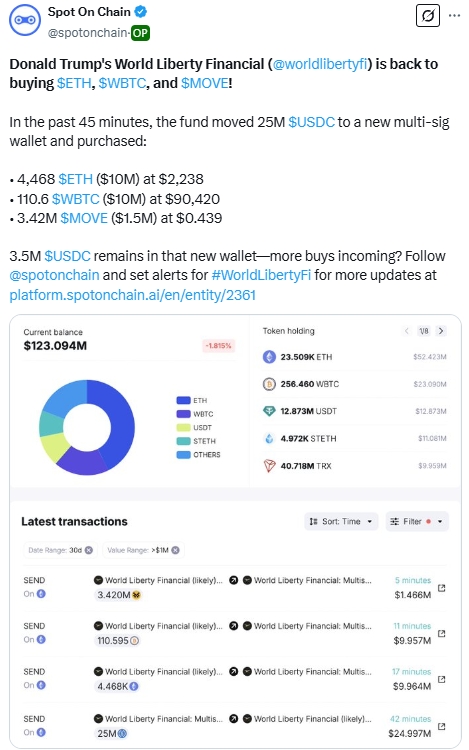Remove the Date Range 30d filter chip

89,550
